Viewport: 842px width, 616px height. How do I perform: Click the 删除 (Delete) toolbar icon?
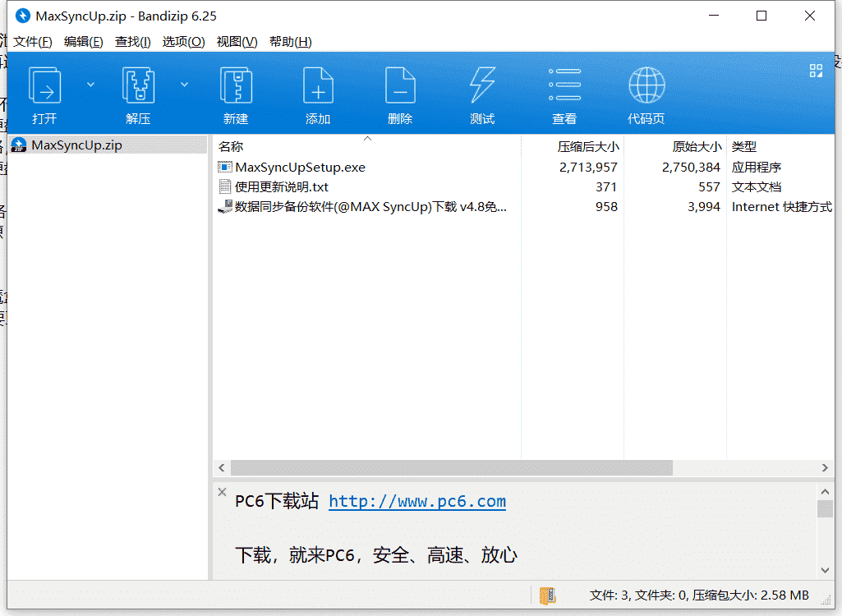[400, 85]
